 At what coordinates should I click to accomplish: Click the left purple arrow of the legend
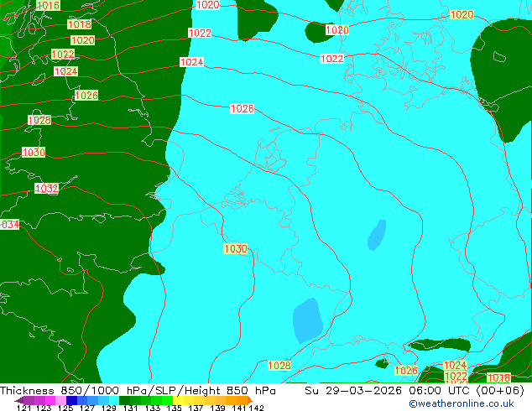point(19,400)
